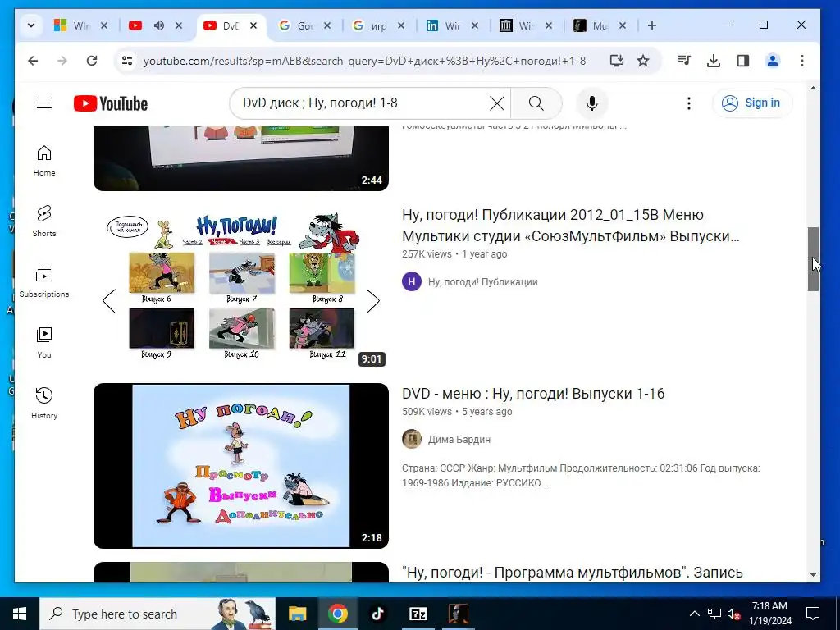Show hidden system tray icons
This screenshot has height=630, width=840.
pyautogui.click(x=694, y=614)
